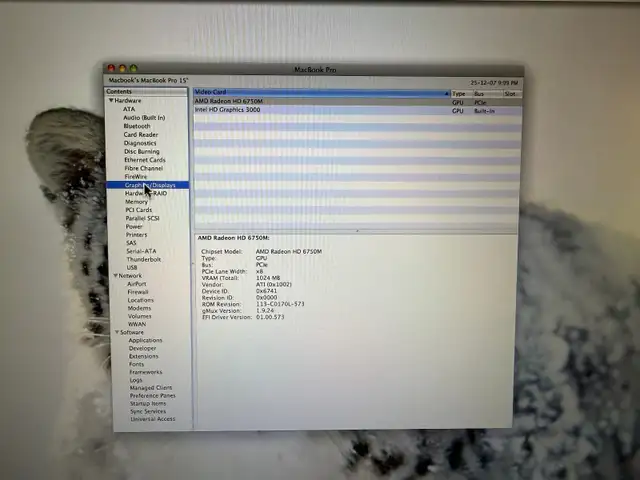Select Preference Panes entry
Screen dimensions: 640x480
[x=153, y=396]
